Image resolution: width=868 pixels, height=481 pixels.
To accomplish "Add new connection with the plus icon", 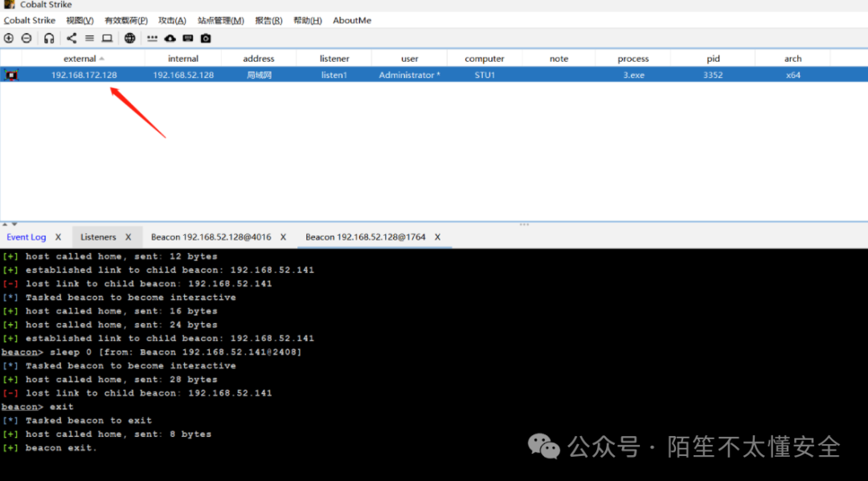I will click(8, 38).
